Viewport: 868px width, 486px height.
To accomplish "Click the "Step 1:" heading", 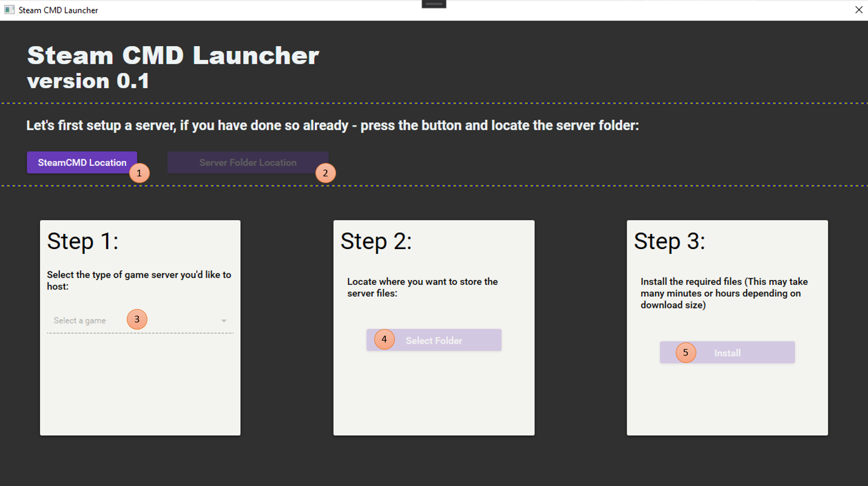I will [x=83, y=241].
